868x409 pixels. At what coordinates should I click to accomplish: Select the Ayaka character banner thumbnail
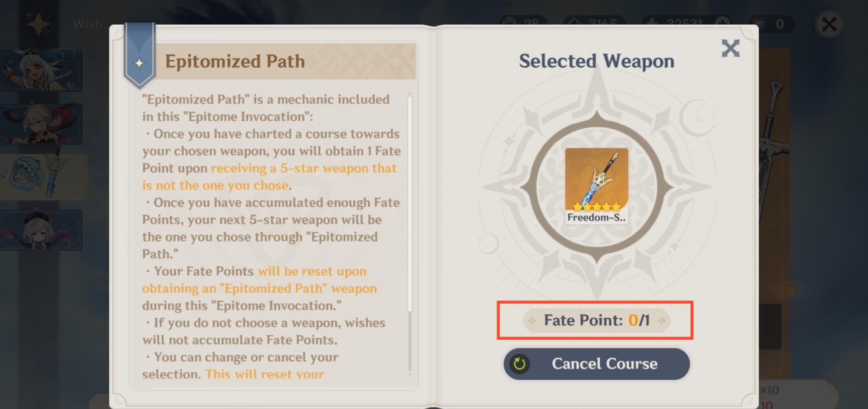[41, 71]
